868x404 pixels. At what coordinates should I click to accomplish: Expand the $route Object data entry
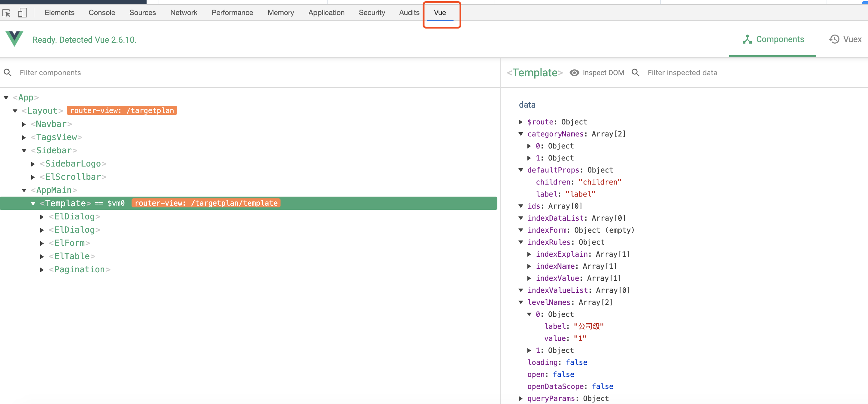(520, 122)
